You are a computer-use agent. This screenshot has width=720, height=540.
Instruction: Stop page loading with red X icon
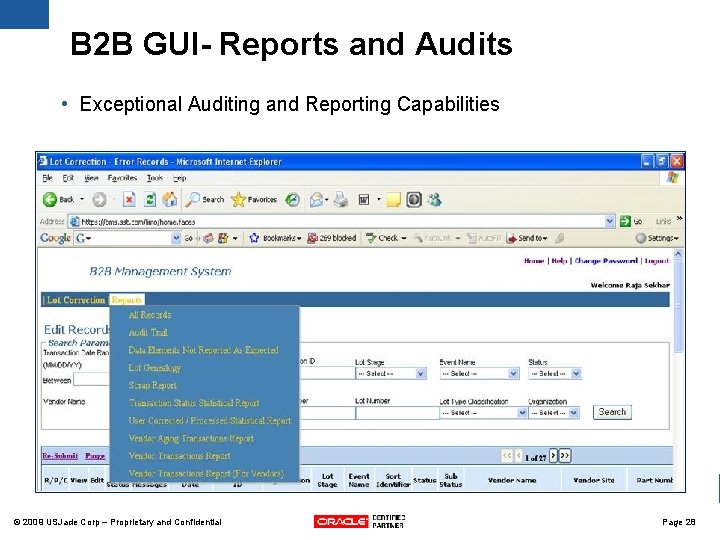129,199
